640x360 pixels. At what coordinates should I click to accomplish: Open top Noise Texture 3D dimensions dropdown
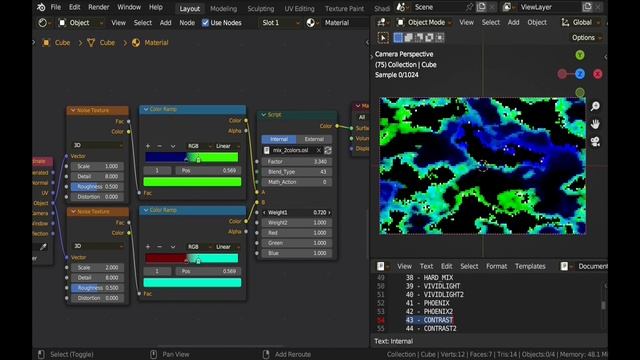[98, 145]
